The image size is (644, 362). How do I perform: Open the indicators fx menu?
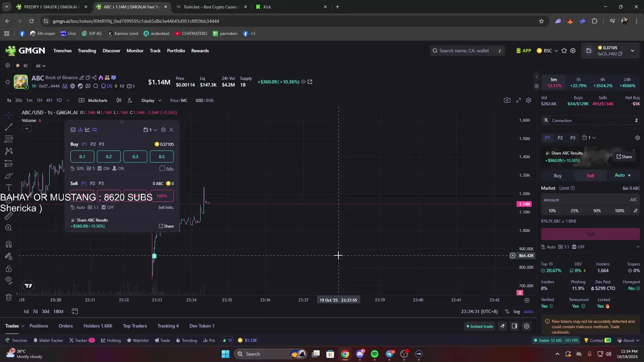coord(130,100)
